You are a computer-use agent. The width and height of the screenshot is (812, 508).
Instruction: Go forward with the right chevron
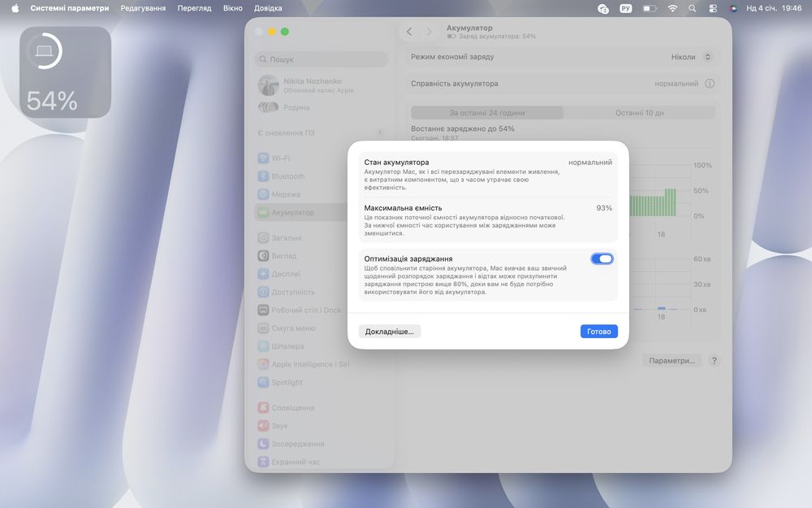(x=429, y=32)
